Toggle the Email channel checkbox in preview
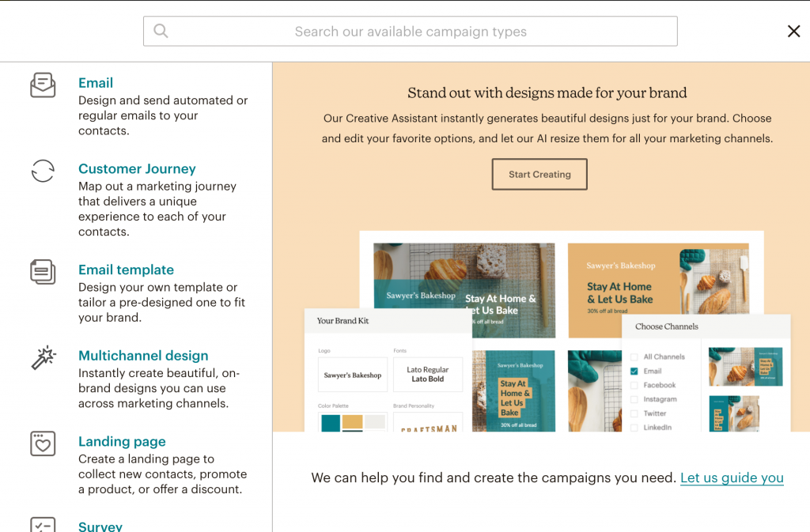This screenshot has width=810, height=532. coord(634,371)
